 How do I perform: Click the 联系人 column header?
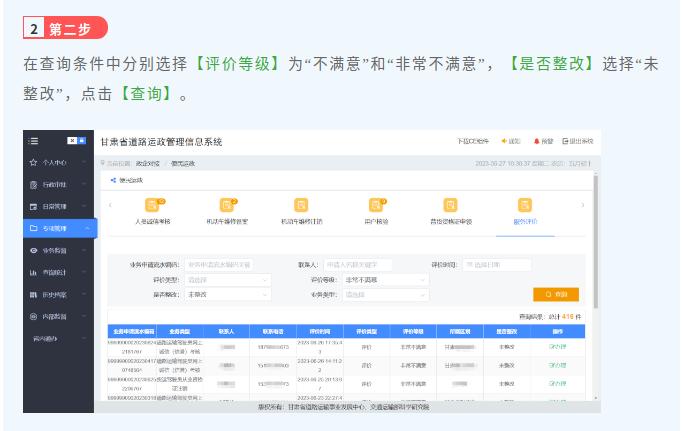coord(226,331)
